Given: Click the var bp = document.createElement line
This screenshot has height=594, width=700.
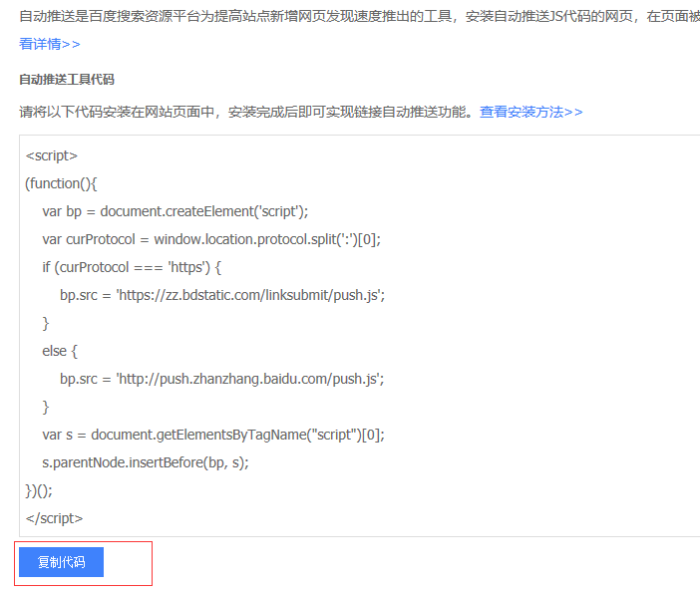Looking at the screenshot, I should 175,211.
